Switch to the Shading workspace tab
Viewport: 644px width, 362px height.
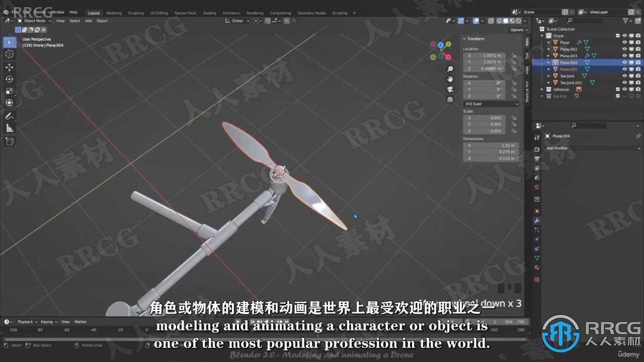click(209, 13)
